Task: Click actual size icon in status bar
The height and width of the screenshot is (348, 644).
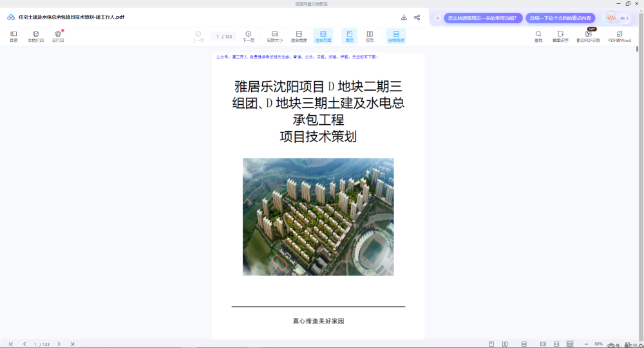Action: pos(543,344)
